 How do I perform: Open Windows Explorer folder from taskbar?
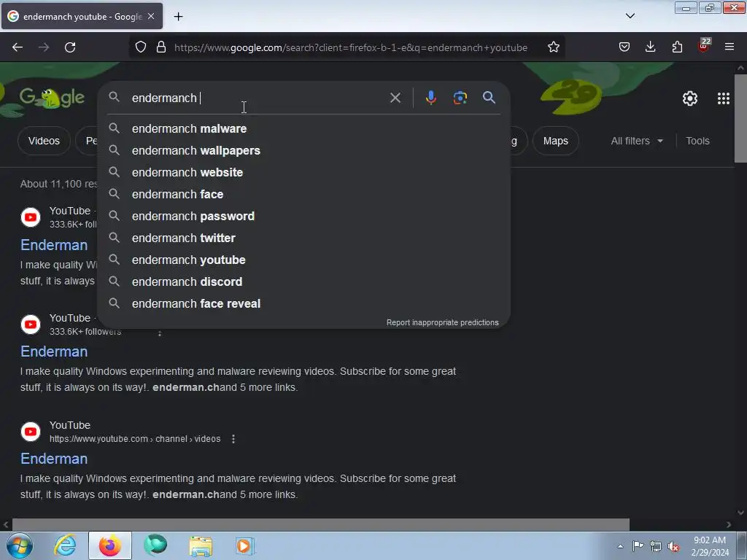tap(201, 545)
